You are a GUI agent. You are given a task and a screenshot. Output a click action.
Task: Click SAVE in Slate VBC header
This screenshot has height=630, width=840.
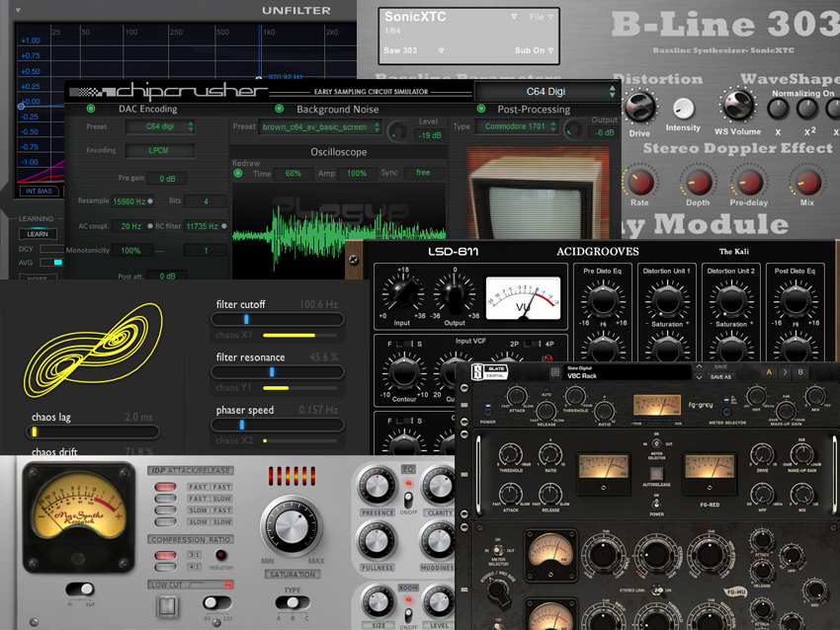720,366
